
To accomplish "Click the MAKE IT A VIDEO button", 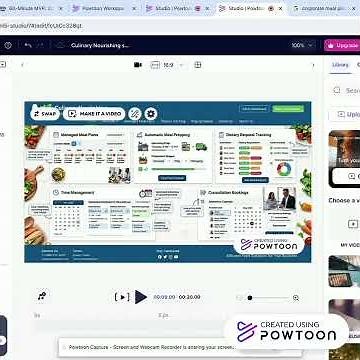I will 94,114.
